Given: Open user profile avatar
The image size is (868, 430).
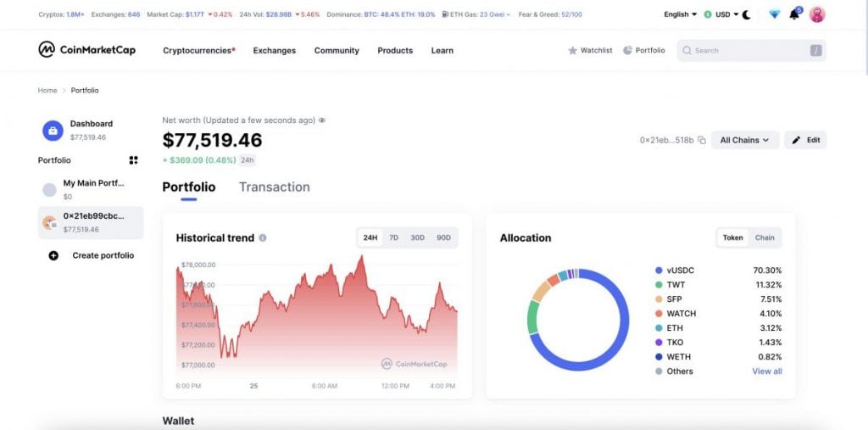Looking at the screenshot, I should (x=817, y=14).
